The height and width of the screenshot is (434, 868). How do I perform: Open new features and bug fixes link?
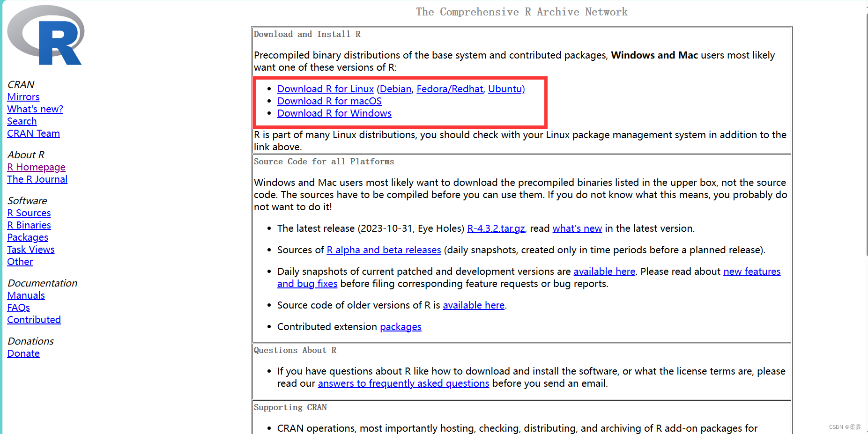tap(752, 272)
